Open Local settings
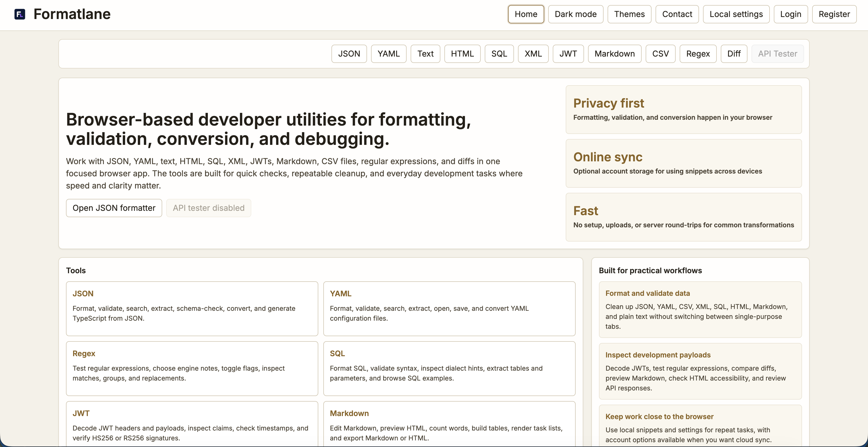Image resolution: width=868 pixels, height=447 pixels. pos(736,14)
